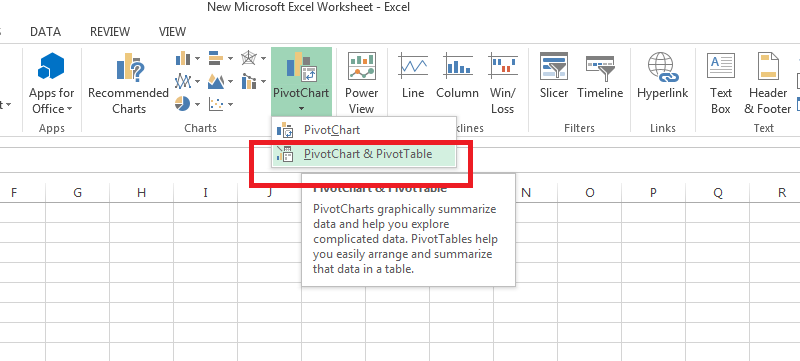Viewport: 800px width, 361px height.
Task: Insert a Slicer filter
Action: [554, 76]
